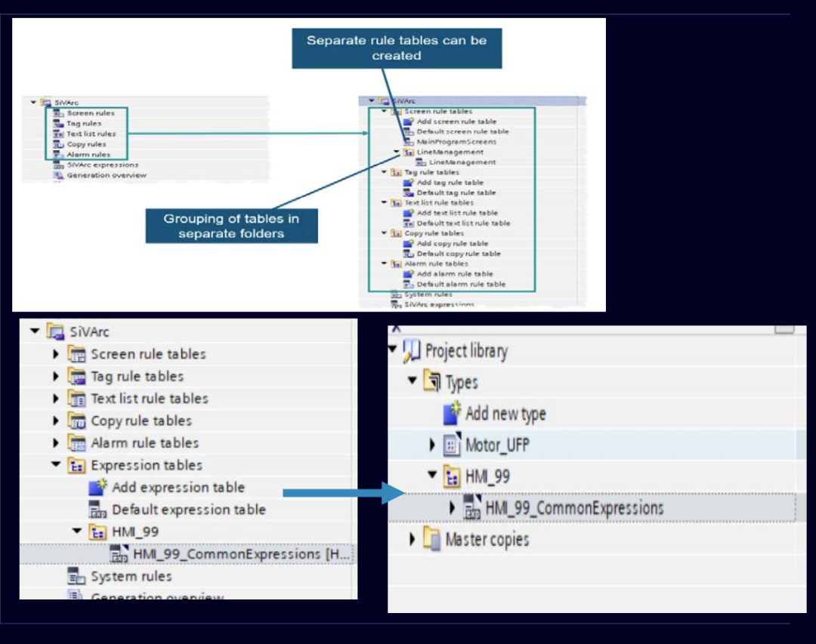Click the Copy rule tables icon
Image resolution: width=816 pixels, height=644 pixels.
[77, 421]
